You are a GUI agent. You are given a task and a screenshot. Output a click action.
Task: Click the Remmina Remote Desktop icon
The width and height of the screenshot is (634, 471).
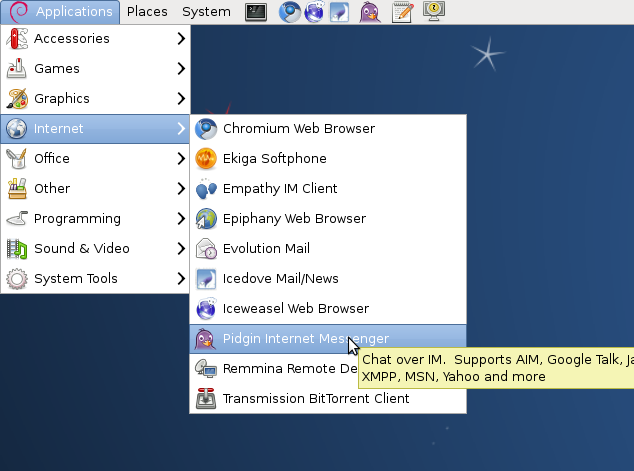[206, 368]
